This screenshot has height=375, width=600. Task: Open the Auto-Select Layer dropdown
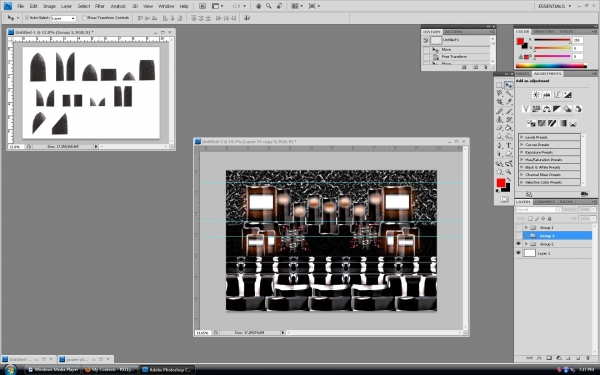(64, 18)
